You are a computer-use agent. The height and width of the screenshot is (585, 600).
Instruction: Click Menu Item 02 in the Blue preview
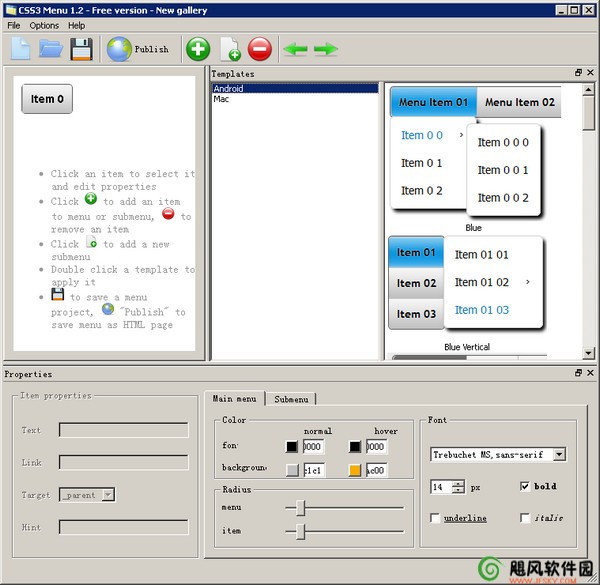pos(519,102)
